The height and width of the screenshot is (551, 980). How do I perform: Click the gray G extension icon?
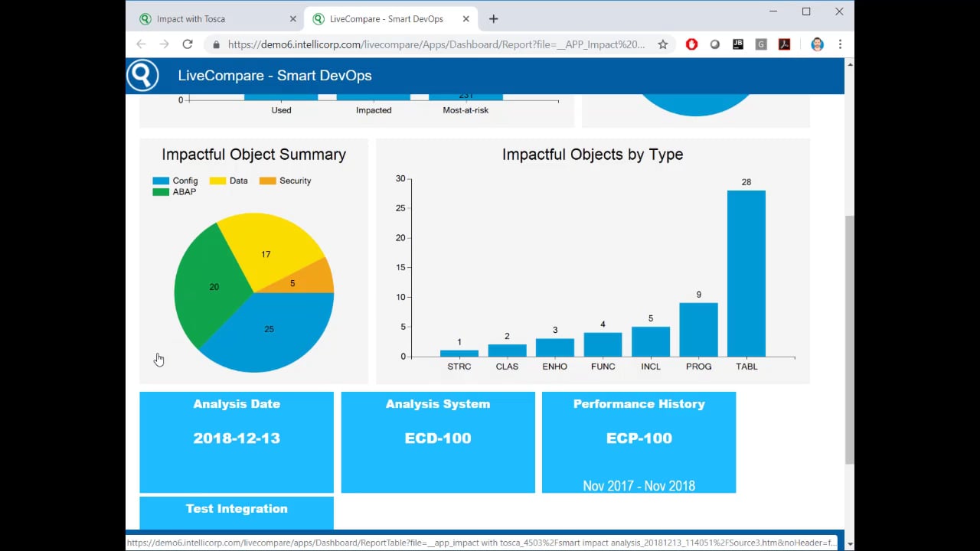click(x=761, y=44)
